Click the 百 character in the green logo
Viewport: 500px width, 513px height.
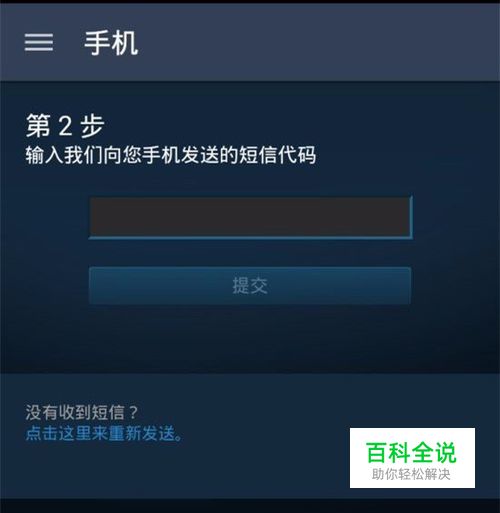coord(377,452)
